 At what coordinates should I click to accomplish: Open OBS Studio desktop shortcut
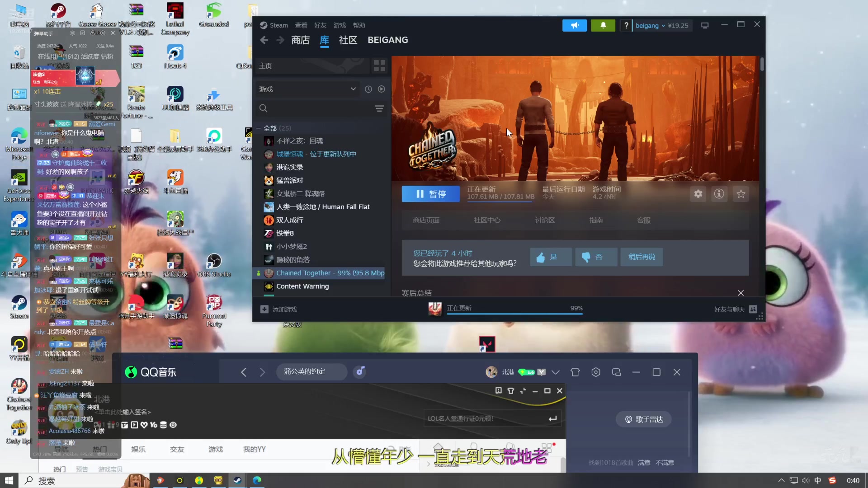(214, 266)
